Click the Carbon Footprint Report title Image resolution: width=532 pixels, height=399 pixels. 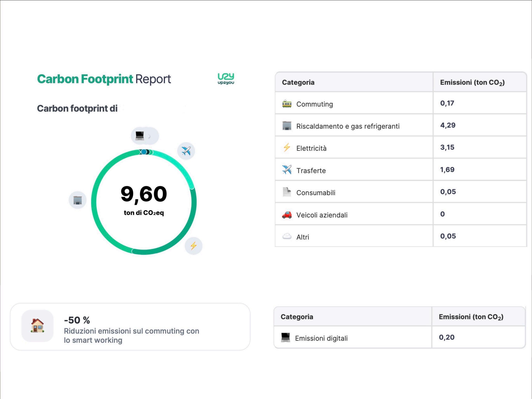(x=104, y=79)
